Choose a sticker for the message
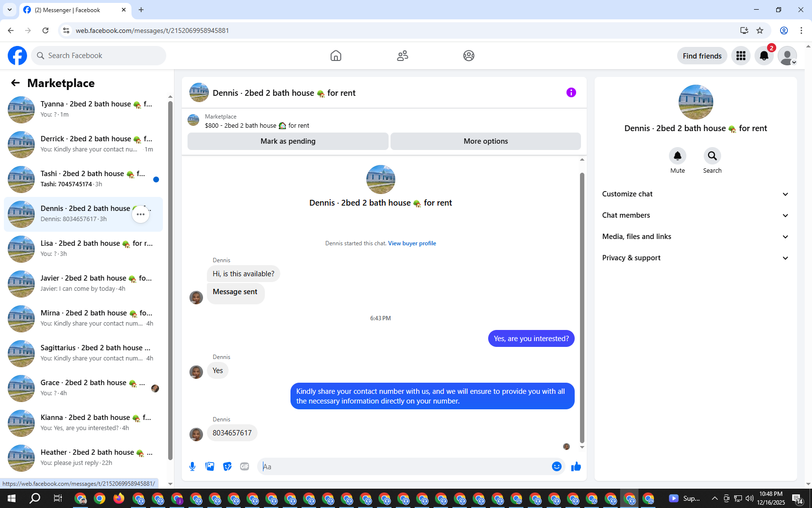Image resolution: width=812 pixels, height=508 pixels. click(x=227, y=466)
